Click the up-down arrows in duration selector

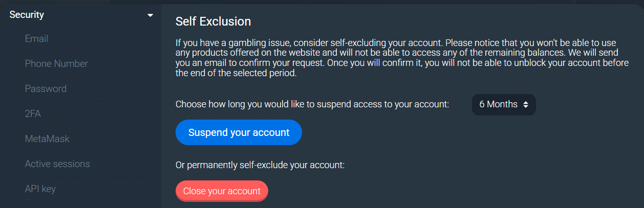pyautogui.click(x=526, y=104)
